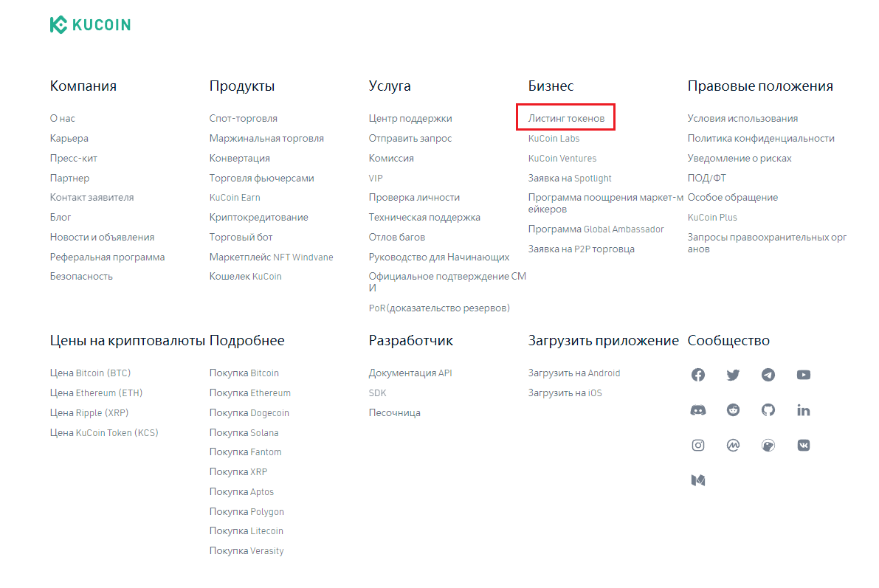Open KuCoin's Facebook page icon

[698, 375]
